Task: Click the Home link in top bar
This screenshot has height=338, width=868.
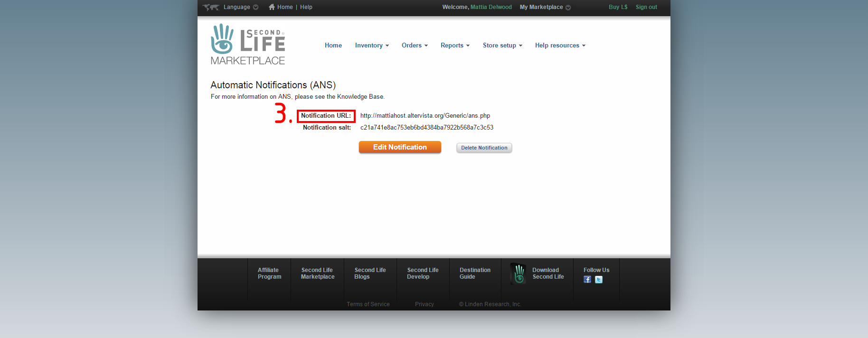Action: coord(285,7)
